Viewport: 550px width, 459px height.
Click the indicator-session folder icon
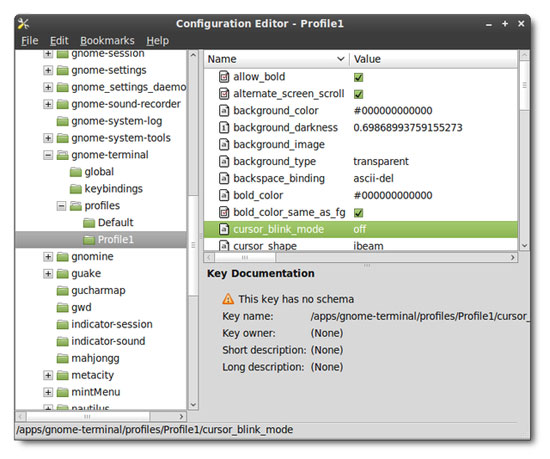(x=62, y=324)
